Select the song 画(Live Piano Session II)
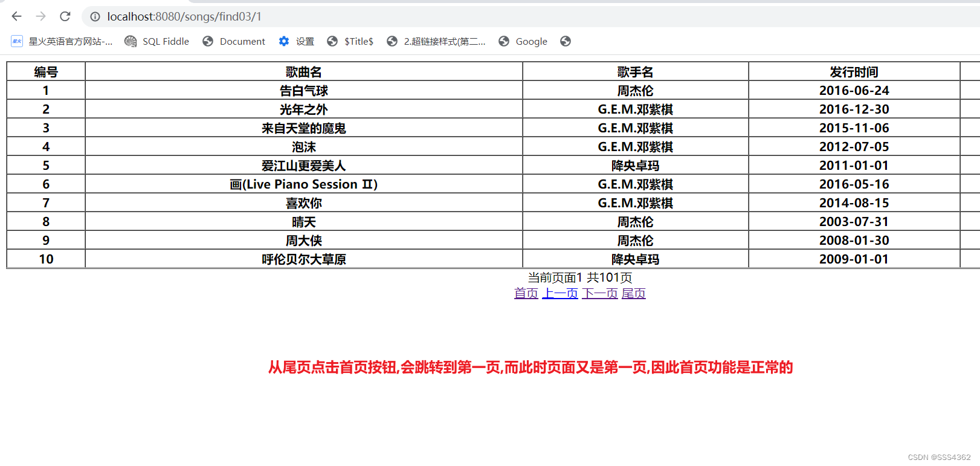The image size is (980, 466). tap(304, 184)
